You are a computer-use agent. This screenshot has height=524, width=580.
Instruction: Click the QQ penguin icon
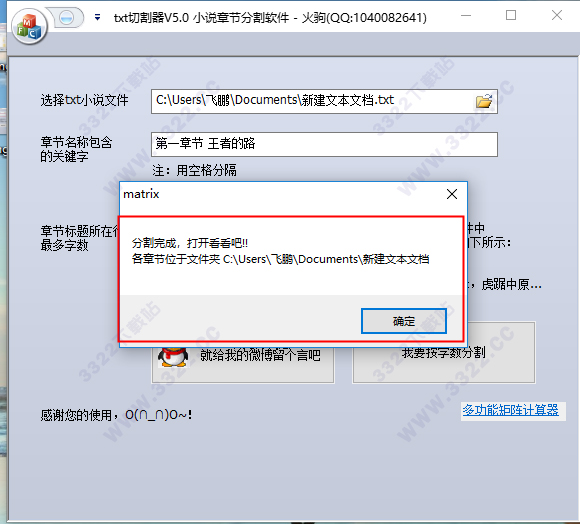(173, 356)
